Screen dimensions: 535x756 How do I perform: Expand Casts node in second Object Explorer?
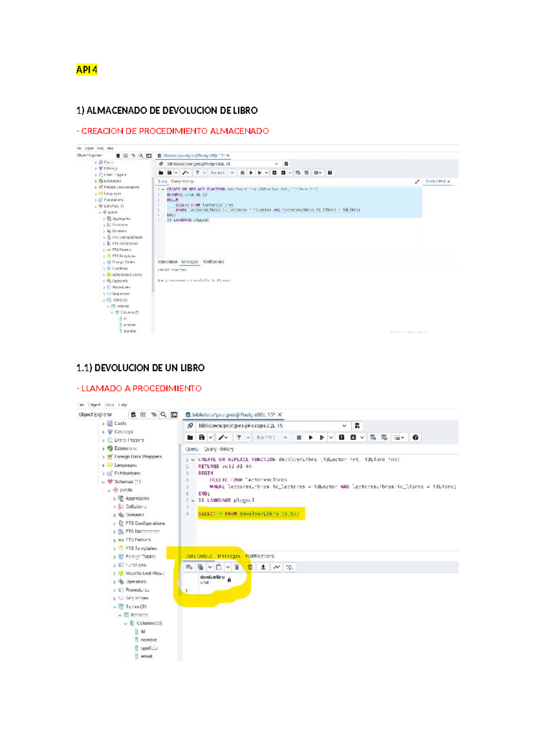[x=103, y=423]
